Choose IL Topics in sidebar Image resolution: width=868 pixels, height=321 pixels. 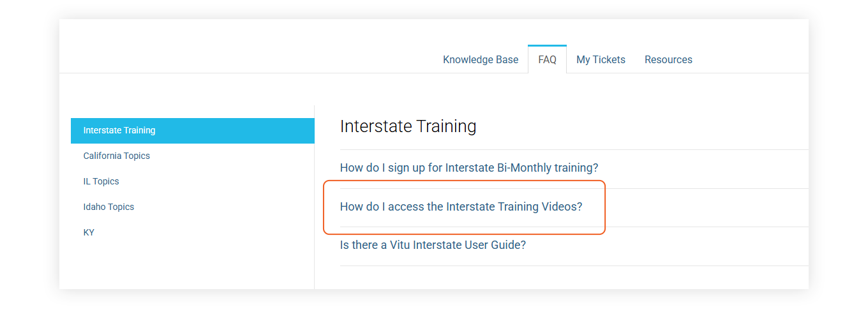(101, 181)
